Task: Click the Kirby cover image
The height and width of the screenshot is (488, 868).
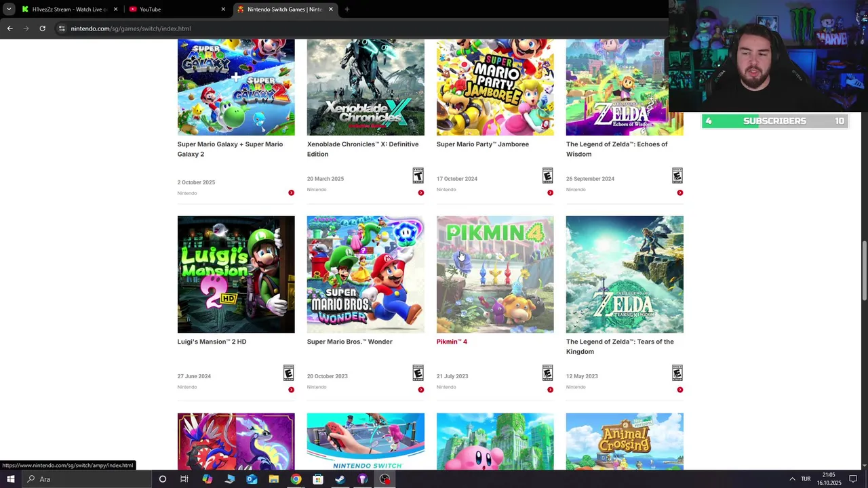Action: tap(495, 441)
